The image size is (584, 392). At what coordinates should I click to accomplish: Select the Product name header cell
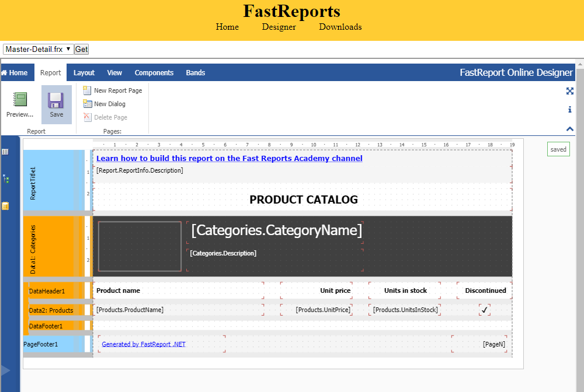pyautogui.click(x=178, y=290)
